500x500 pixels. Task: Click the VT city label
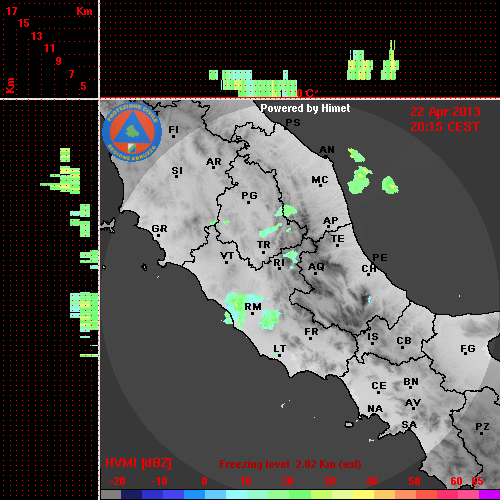point(227,256)
